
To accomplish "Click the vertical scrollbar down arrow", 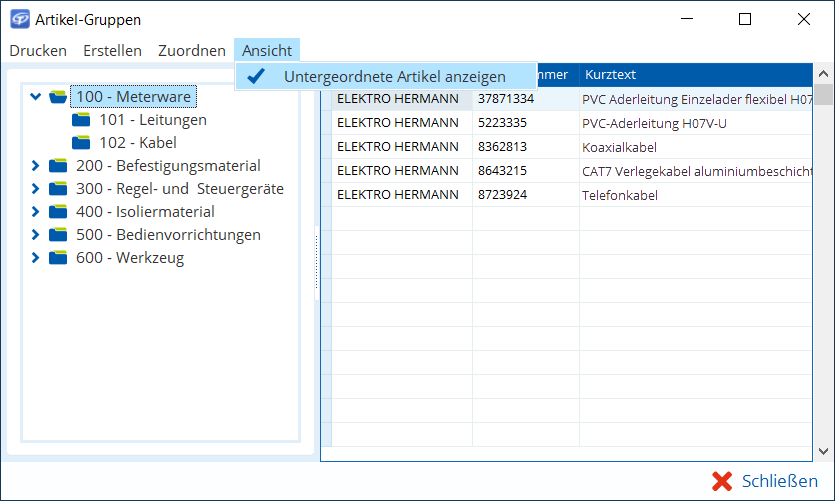I will coord(823,451).
